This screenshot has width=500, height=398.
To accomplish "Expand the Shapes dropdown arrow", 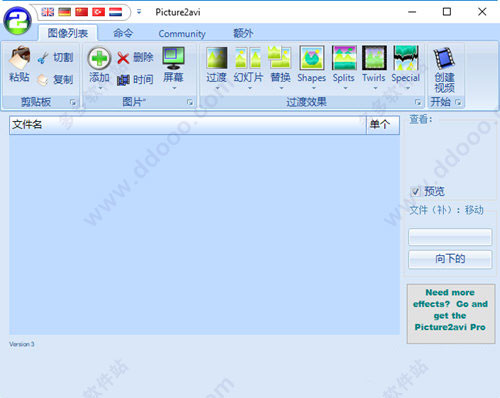I will [313, 88].
